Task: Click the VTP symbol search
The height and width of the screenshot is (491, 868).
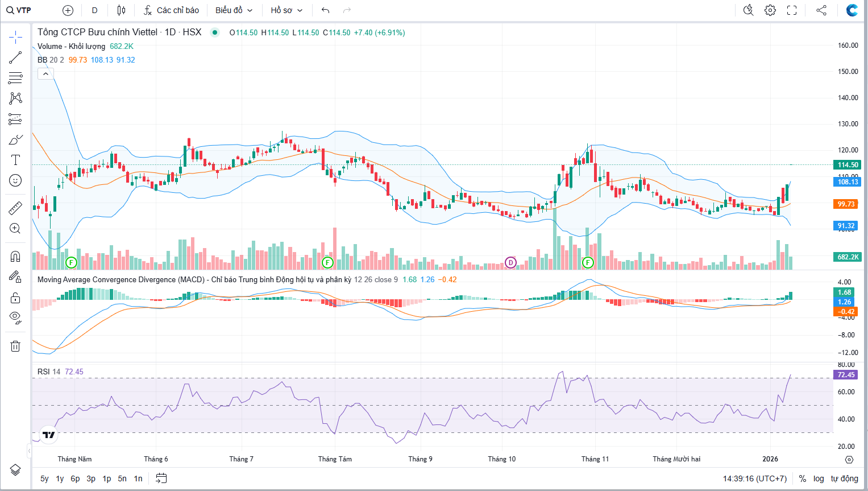Action: (x=19, y=10)
